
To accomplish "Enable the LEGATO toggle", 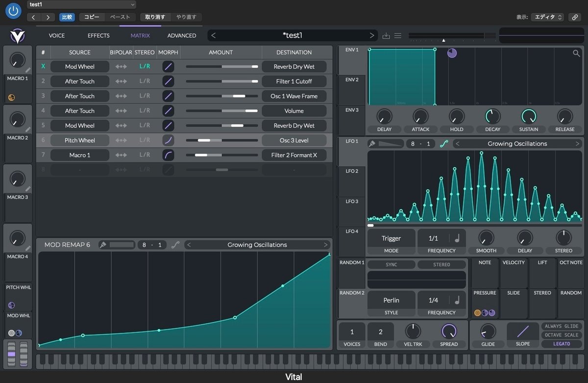I will (x=562, y=344).
